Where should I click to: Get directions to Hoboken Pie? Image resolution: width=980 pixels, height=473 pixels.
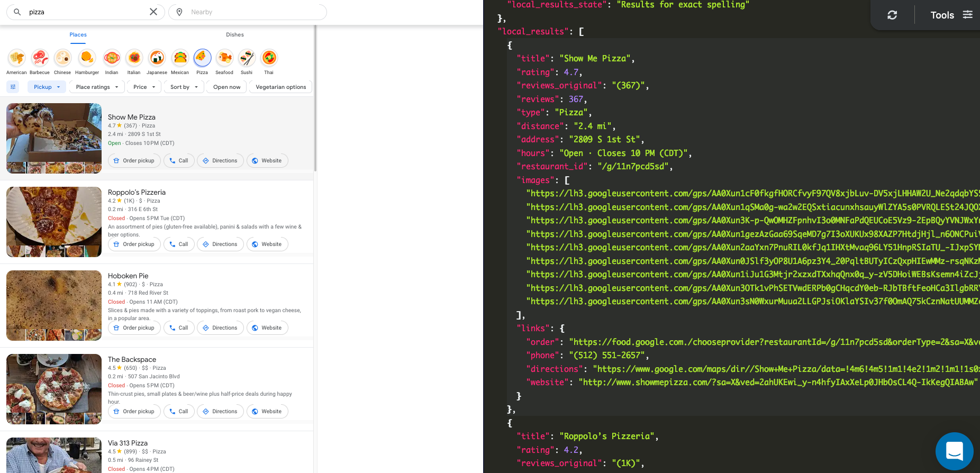(220, 328)
